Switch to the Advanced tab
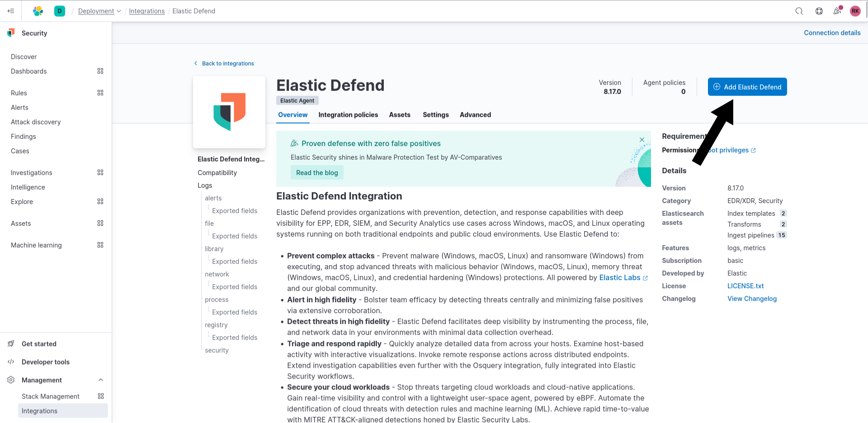The height and width of the screenshot is (423, 868). 475,115
